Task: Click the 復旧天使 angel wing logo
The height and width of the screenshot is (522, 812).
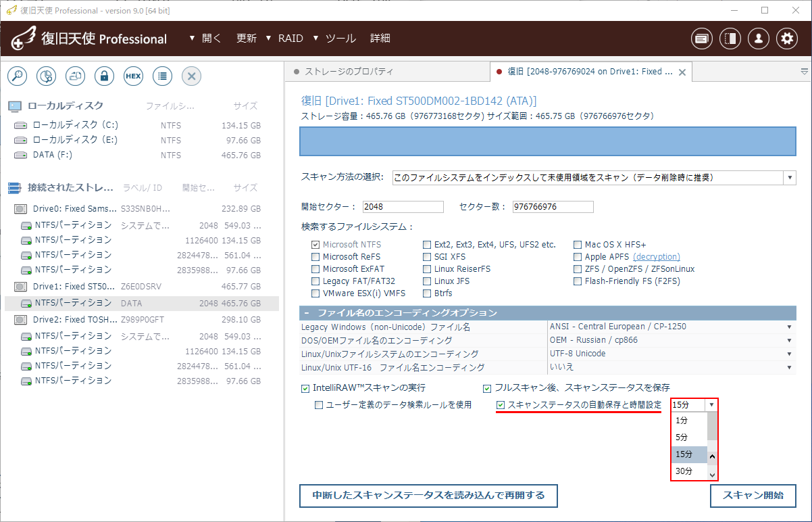Action: (x=22, y=39)
